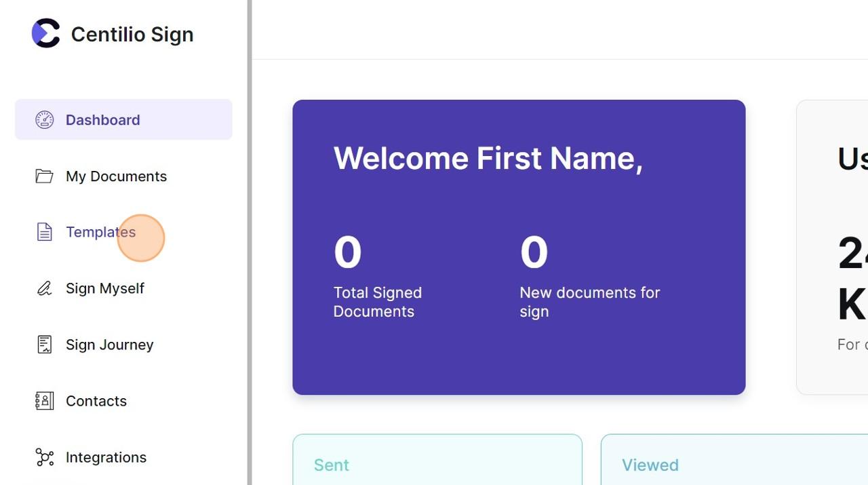
Task: Open the Sent status card
Action: point(437,461)
